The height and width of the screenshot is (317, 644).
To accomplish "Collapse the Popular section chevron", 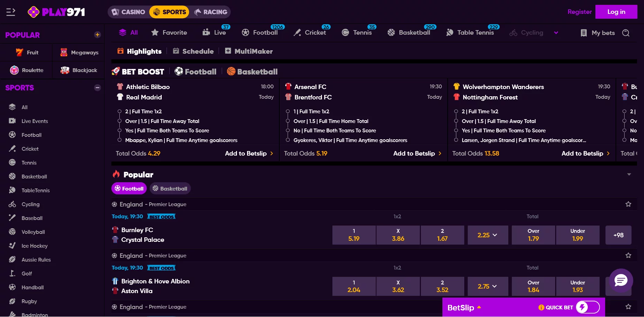I will coord(628,174).
